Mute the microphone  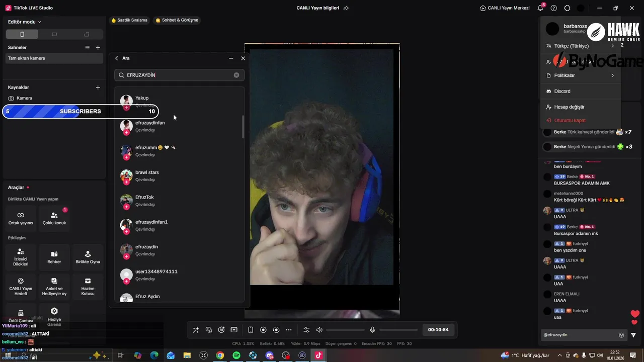click(372, 330)
